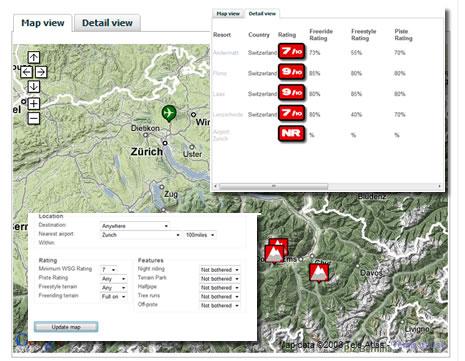Viewport: 465px width, 361px height.
Task: Expand the Night riding Not bothered dropdown
Action: tap(220, 269)
